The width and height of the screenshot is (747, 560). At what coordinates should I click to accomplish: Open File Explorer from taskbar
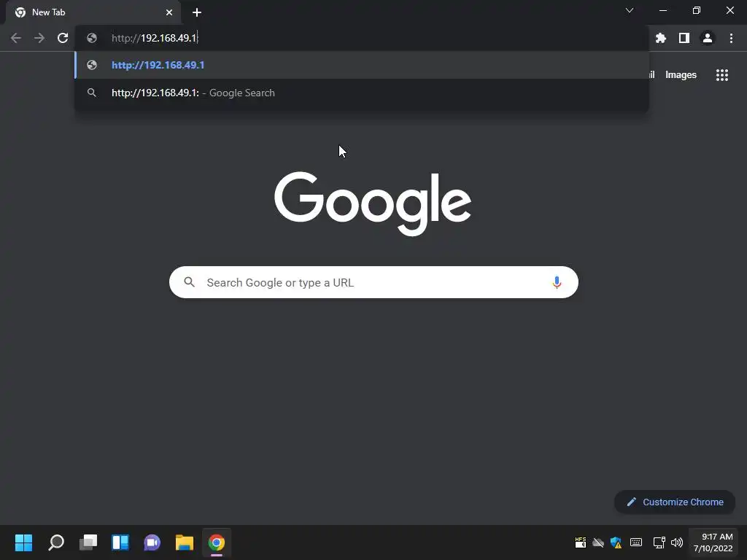click(185, 542)
